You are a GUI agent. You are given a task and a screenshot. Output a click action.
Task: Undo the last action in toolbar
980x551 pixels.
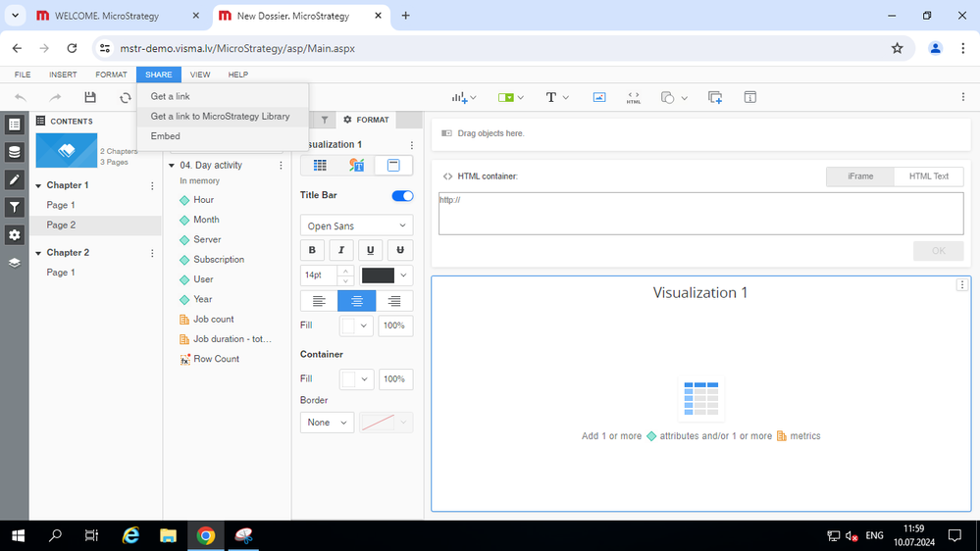pos(21,97)
